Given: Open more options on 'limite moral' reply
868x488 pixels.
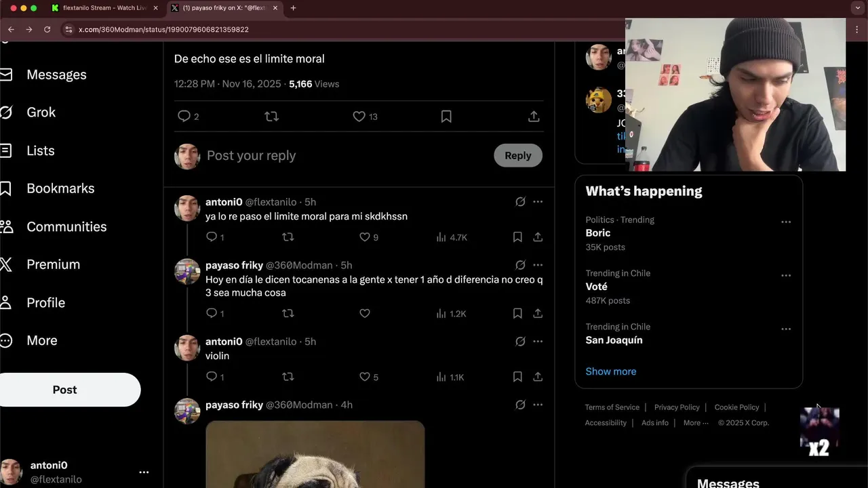Looking at the screenshot, I should [x=538, y=202].
